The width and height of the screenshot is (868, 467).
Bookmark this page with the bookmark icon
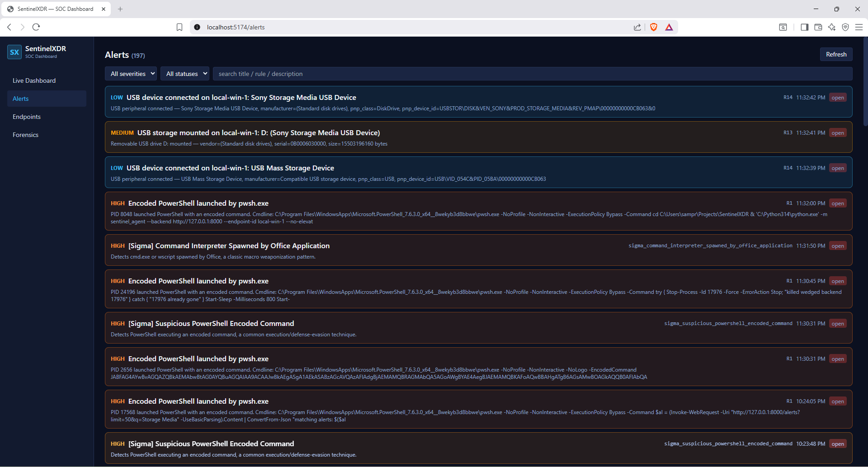click(179, 27)
